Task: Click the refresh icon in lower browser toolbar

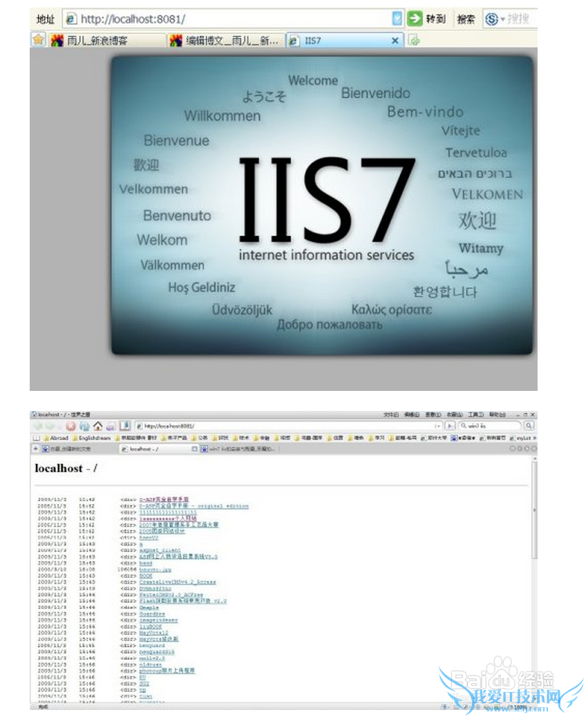Action: click(84, 426)
